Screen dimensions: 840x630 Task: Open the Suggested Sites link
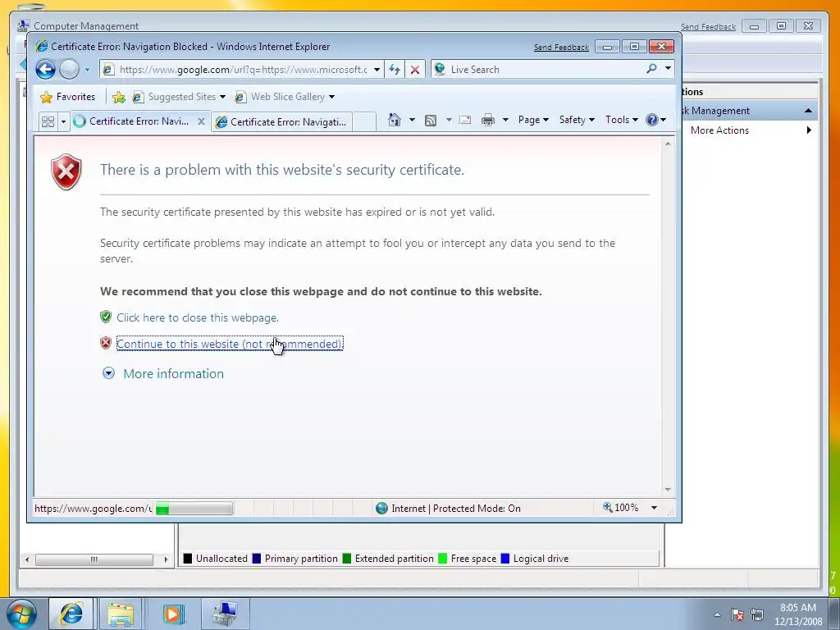pos(178,97)
